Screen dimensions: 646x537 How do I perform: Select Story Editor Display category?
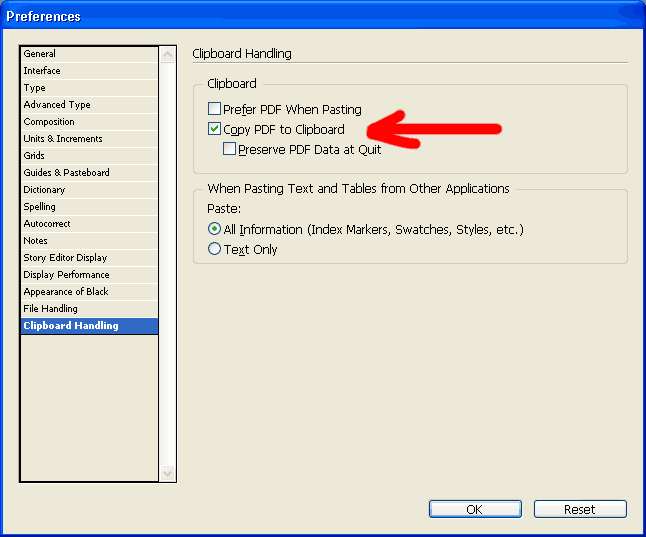point(89,258)
